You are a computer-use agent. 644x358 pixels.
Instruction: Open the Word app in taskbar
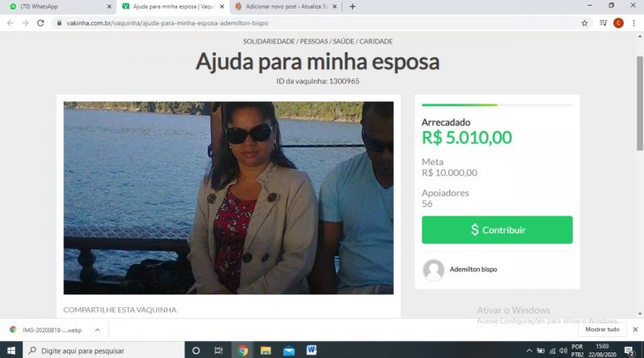tap(312, 350)
